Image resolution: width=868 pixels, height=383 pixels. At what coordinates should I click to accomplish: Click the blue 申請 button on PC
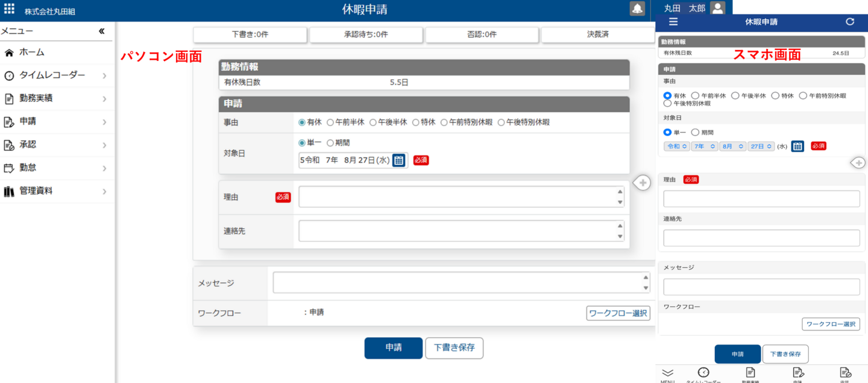coord(393,348)
